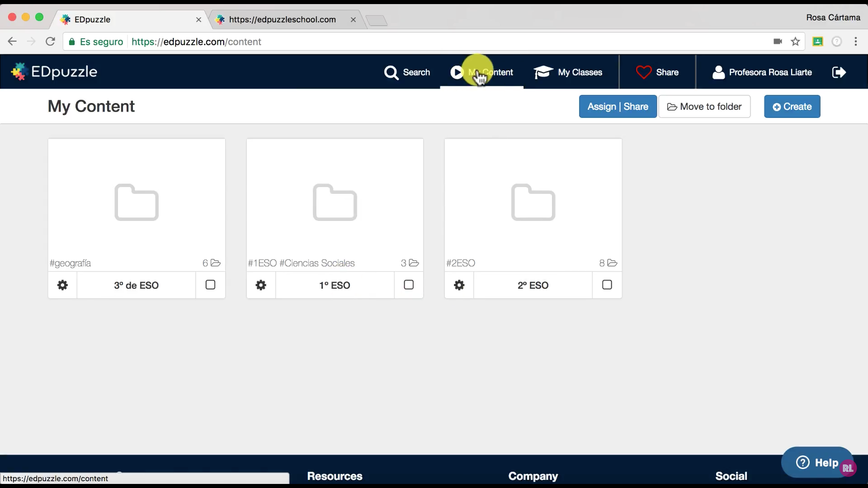Click the Assign | Share button

pos(618,107)
